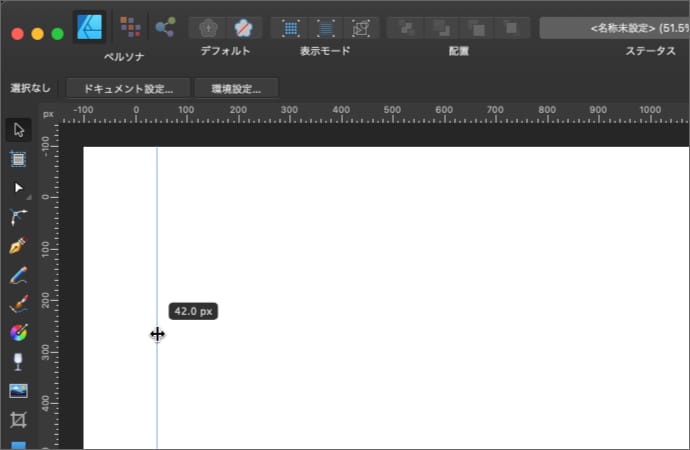Select the Move tool arrow
The image size is (690, 450).
18,129
